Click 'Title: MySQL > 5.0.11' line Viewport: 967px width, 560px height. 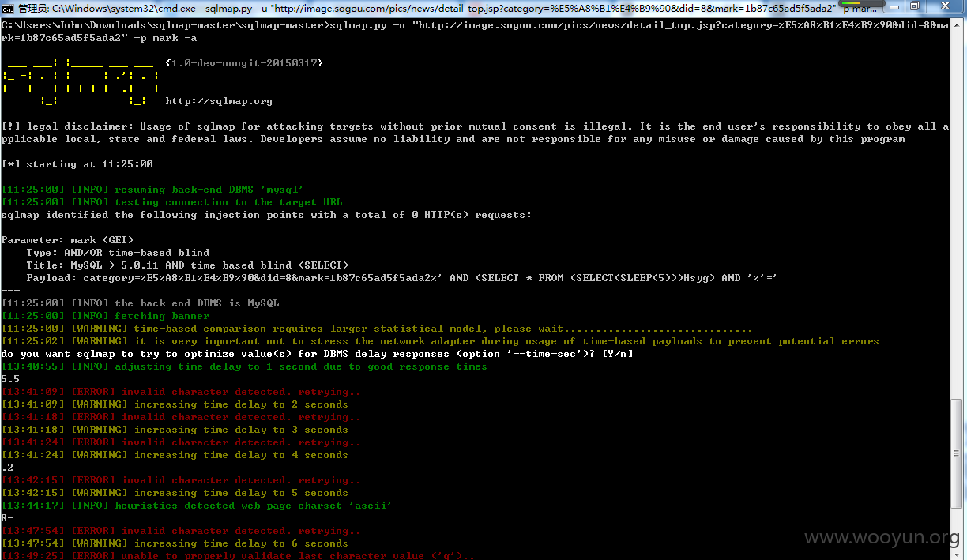tap(187, 265)
